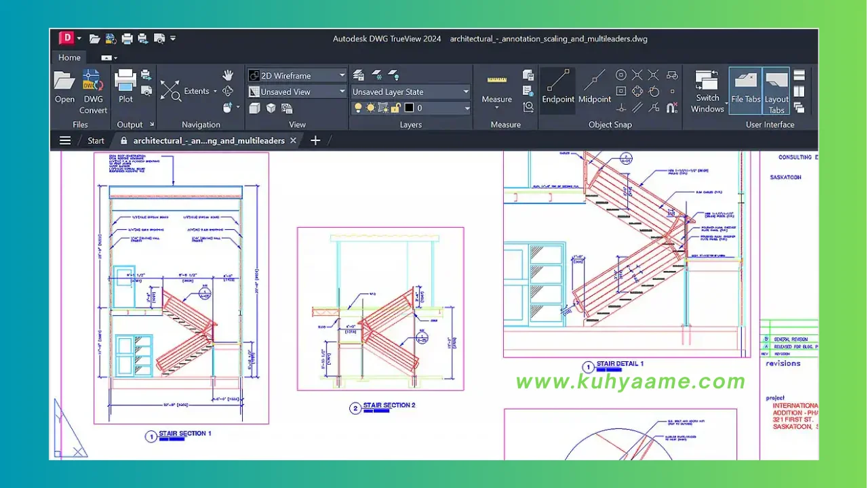Click the quick-access DWG Convert icon
This screenshot has width=868, height=488.
[111, 39]
